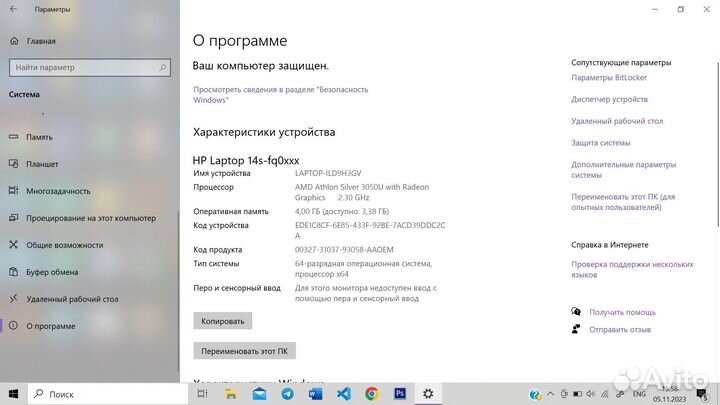Open Параметры BitLocker link
Viewport: 720px width, 405px height.
coord(609,78)
